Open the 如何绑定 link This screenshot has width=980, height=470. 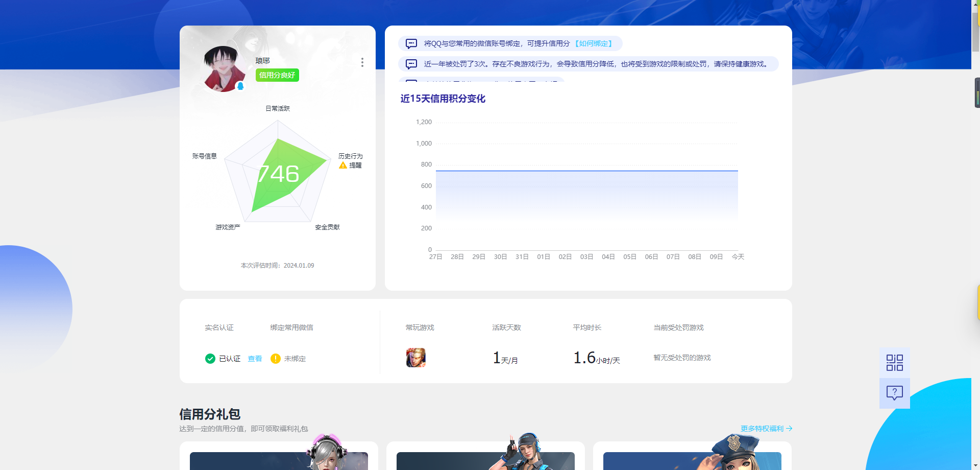tap(593, 43)
